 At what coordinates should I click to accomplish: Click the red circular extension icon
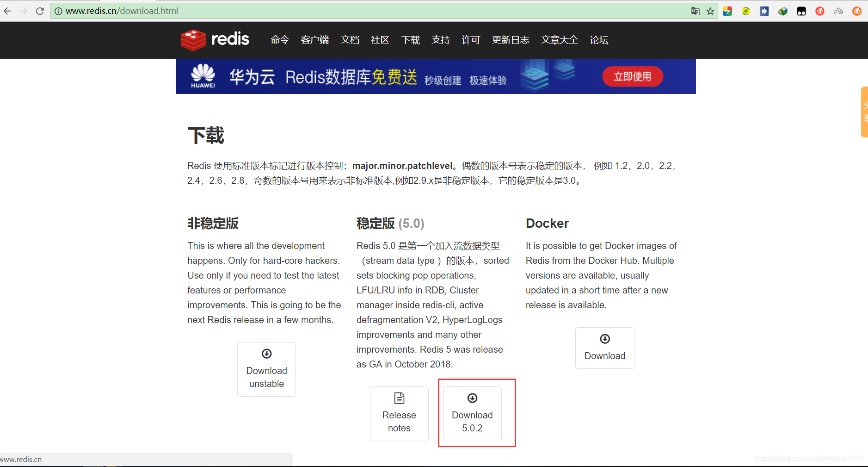coord(820,11)
